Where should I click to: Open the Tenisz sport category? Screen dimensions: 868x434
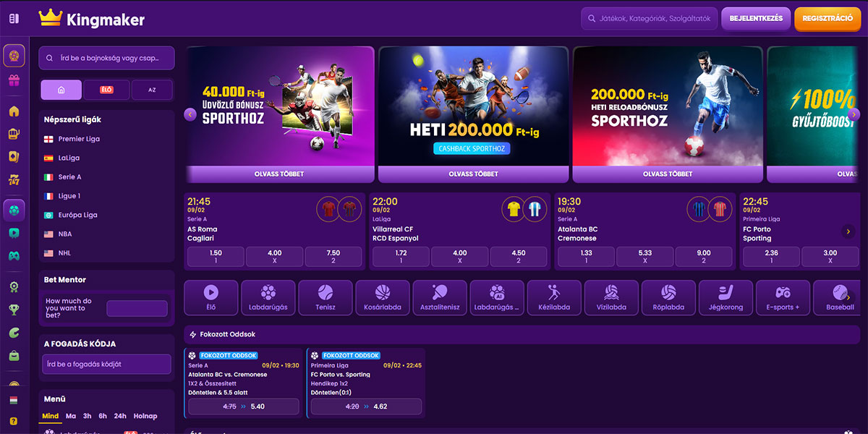point(325,297)
